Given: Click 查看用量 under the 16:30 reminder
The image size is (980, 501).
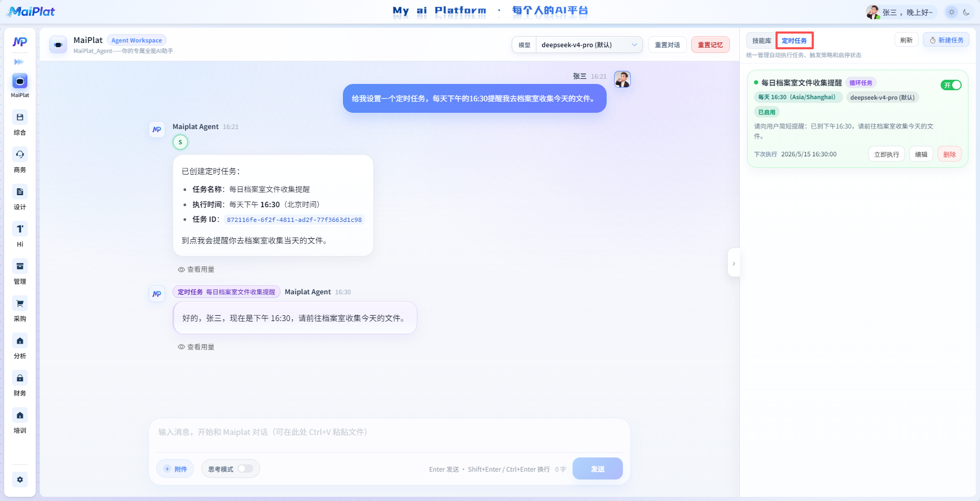Looking at the screenshot, I should (196, 347).
